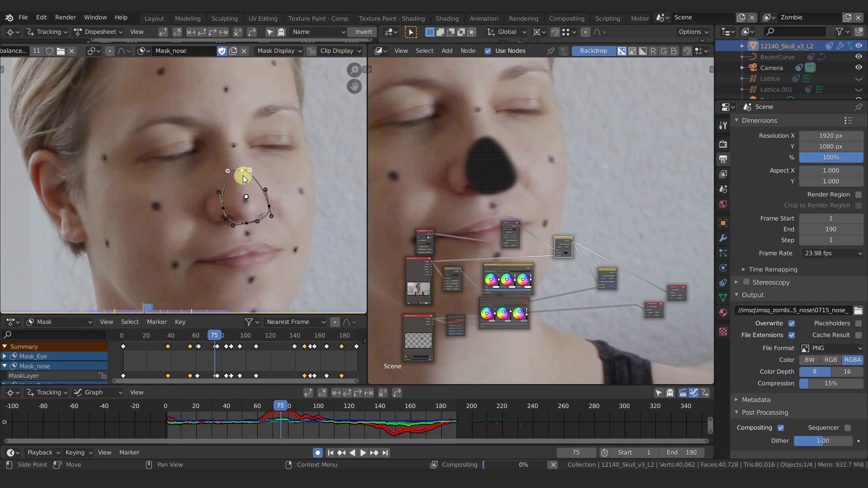This screenshot has width=868, height=488.
Task: Uncheck Use Nodes checkbox
Action: click(x=488, y=51)
